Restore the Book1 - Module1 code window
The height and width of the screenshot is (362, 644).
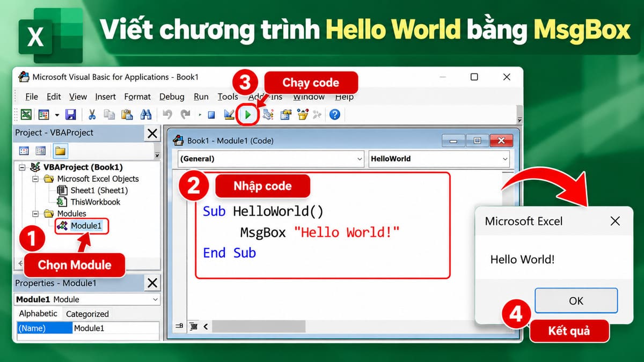pos(477,141)
